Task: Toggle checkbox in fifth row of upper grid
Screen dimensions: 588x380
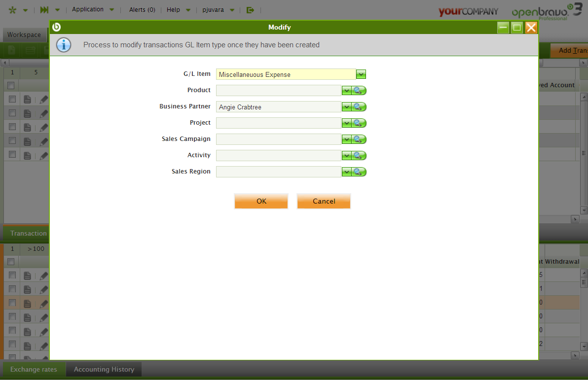Action: (12, 154)
